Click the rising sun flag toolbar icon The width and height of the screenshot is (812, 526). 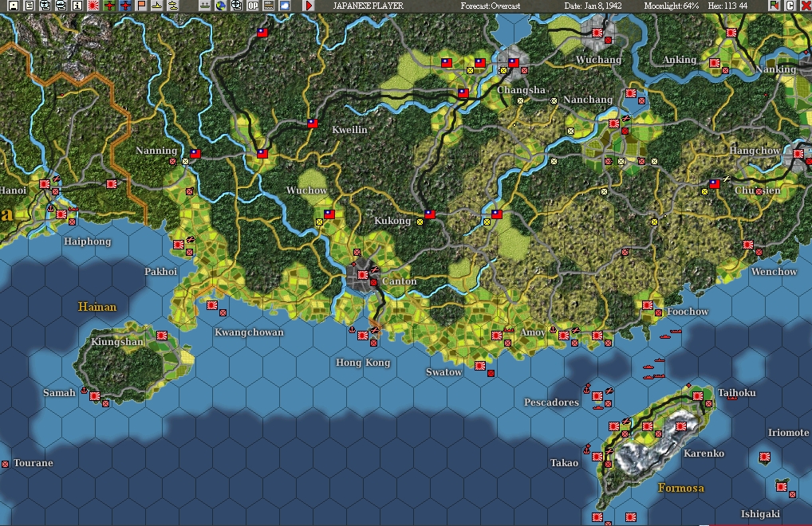coord(93,6)
